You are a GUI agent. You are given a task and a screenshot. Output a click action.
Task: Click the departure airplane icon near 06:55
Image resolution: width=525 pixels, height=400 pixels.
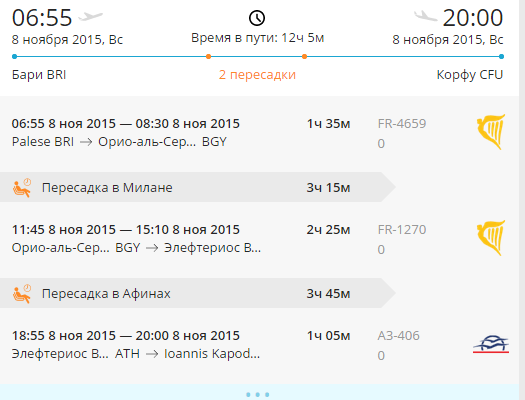[x=90, y=16]
